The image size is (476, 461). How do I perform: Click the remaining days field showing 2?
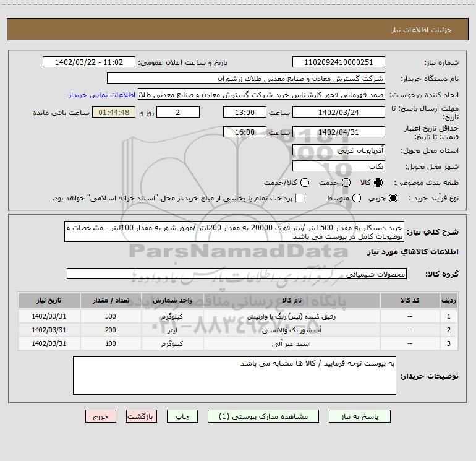click(x=178, y=113)
